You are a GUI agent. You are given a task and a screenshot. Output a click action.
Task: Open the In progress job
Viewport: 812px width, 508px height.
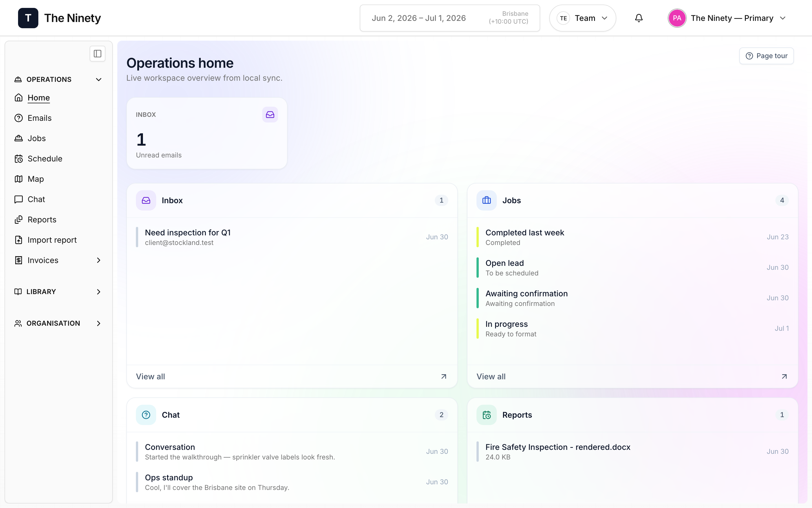(x=632, y=329)
